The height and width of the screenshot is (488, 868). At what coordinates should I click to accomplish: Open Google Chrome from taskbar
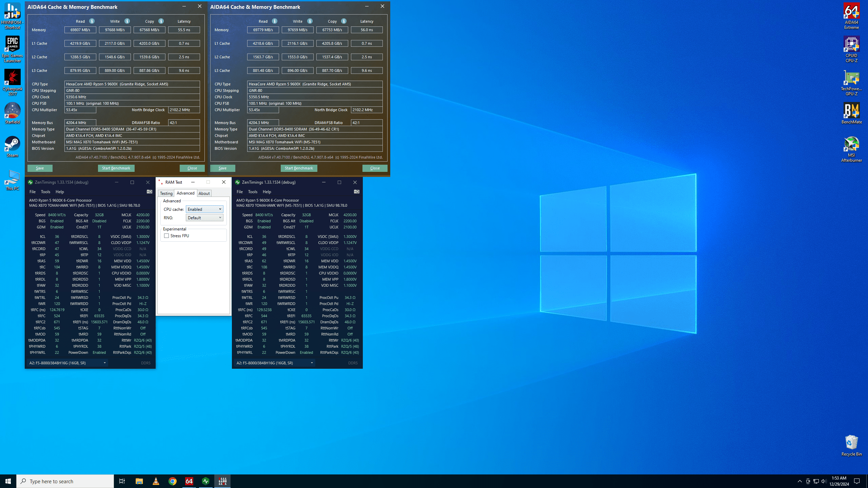coord(173,481)
